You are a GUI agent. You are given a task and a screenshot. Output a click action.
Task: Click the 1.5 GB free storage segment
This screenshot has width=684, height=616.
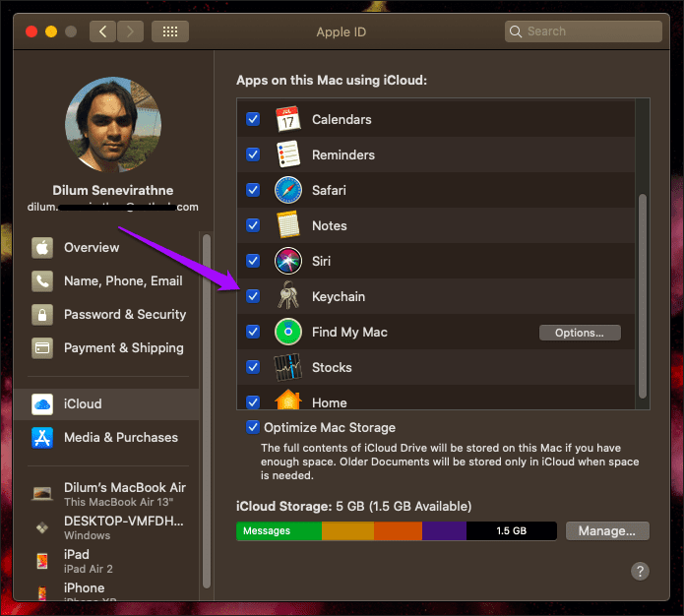[x=511, y=531]
